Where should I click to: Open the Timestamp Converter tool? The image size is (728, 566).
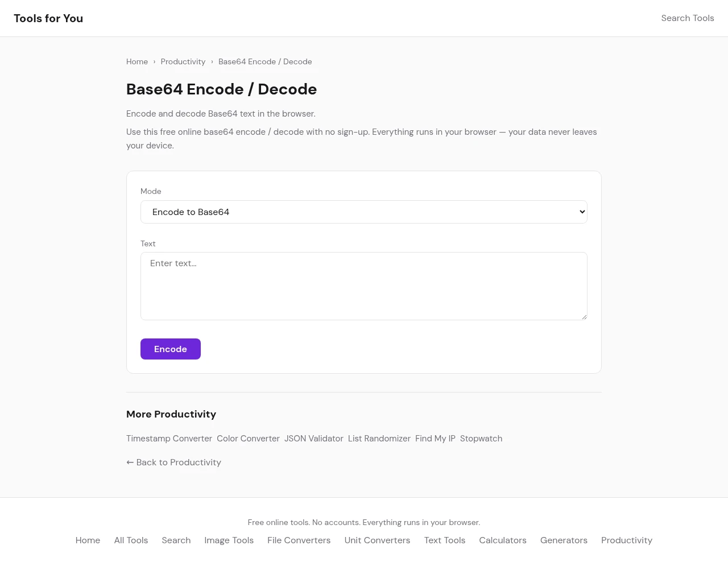169,439
